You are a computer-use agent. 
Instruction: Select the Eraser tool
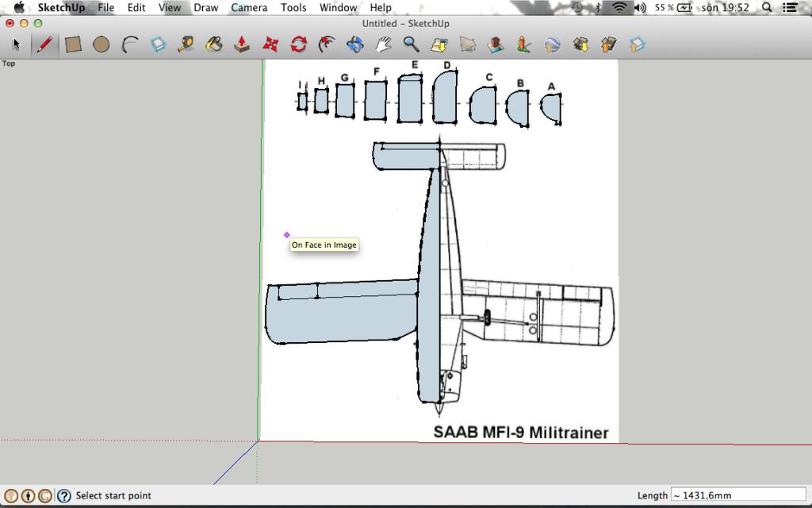tap(158, 44)
